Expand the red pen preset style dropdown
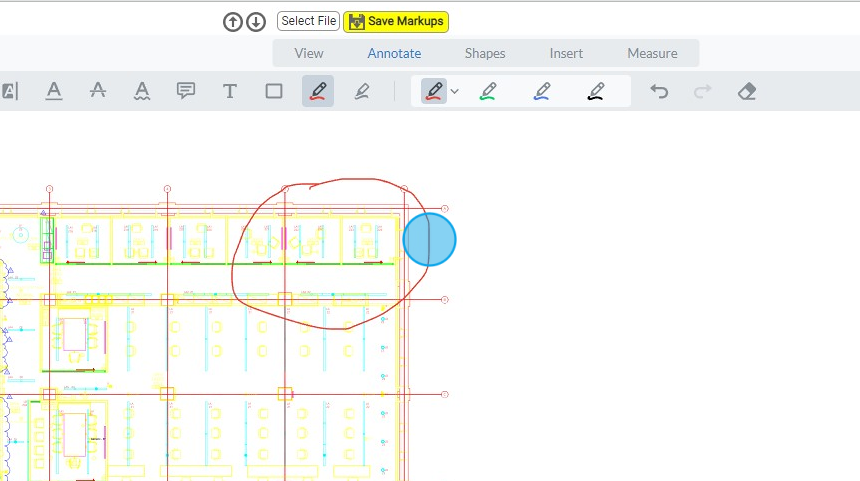 455,92
